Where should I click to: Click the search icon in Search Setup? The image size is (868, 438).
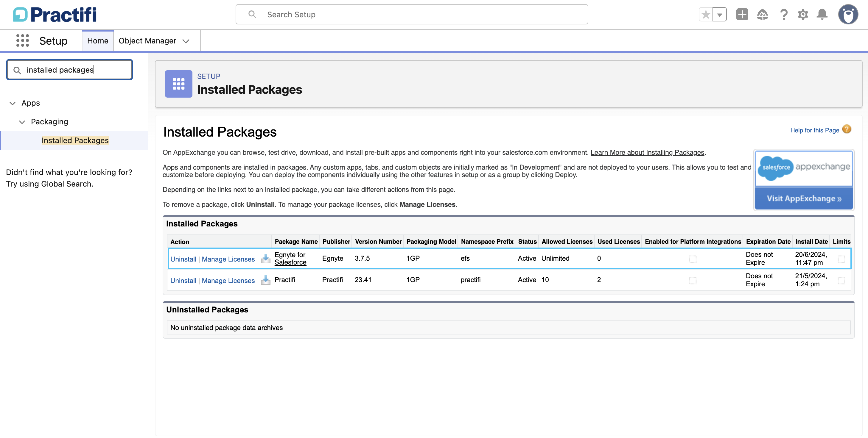pyautogui.click(x=252, y=15)
